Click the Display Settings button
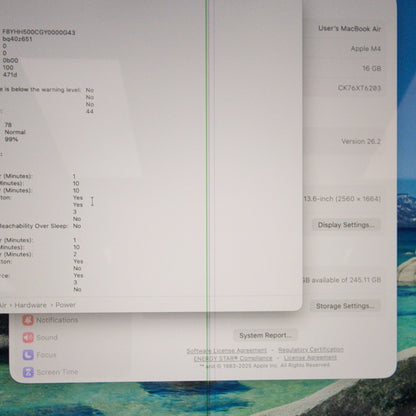Screen dimensions: 416x416 click(x=346, y=225)
